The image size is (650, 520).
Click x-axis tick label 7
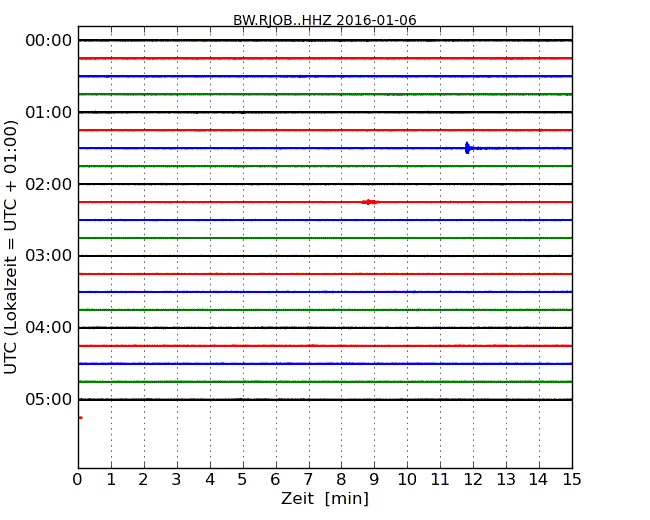point(308,480)
